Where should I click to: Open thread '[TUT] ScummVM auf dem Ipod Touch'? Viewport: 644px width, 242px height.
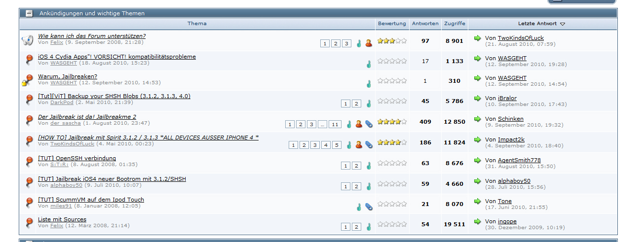91,200
